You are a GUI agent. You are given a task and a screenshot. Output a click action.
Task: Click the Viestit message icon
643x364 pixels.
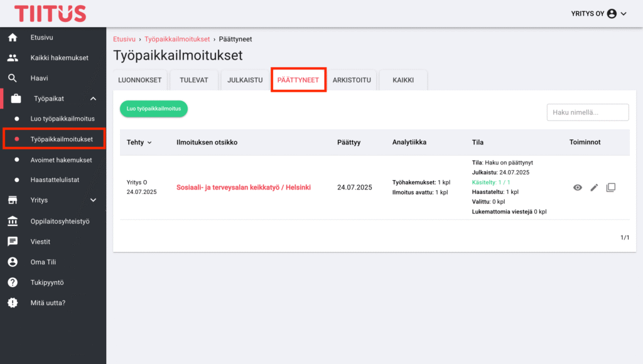[x=13, y=242]
